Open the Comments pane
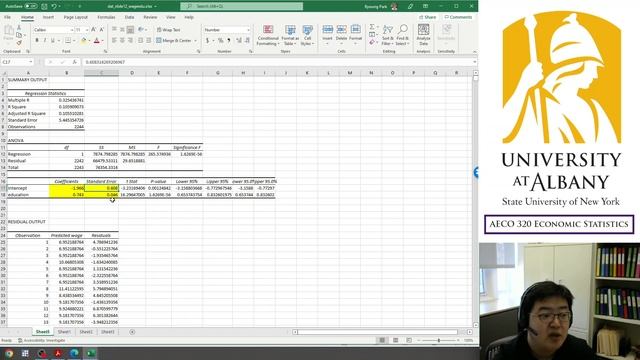640x360 pixels. 458,17
